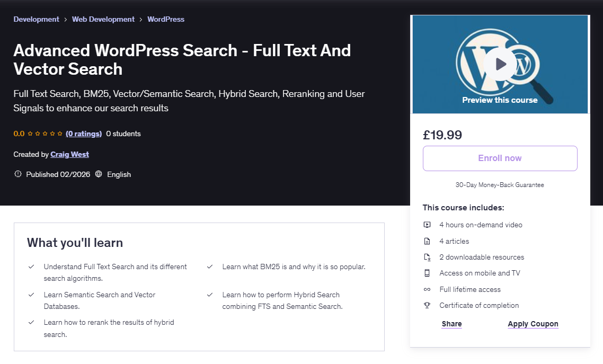Click the infinity lifetime access icon
The height and width of the screenshot is (364, 603).
tap(427, 289)
